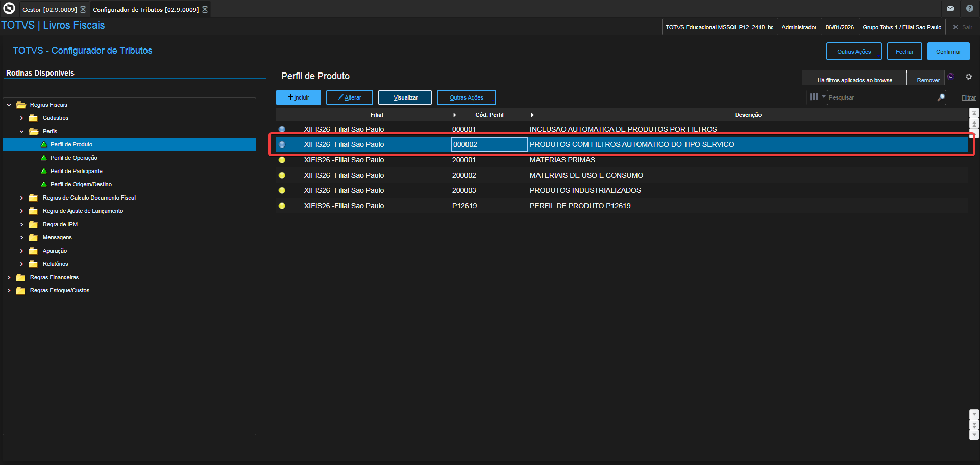Click the Mensagens folder icon
Image resolution: width=980 pixels, height=465 pixels.
(x=34, y=237)
